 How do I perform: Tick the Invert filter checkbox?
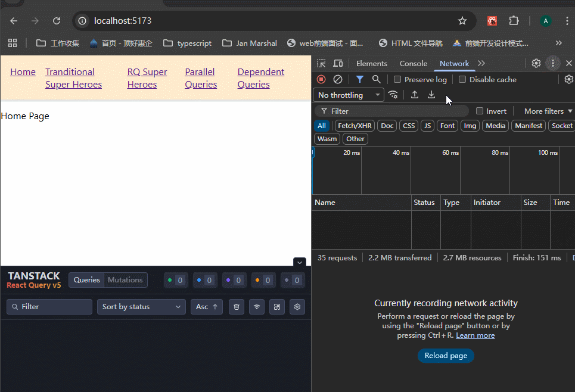coord(480,111)
